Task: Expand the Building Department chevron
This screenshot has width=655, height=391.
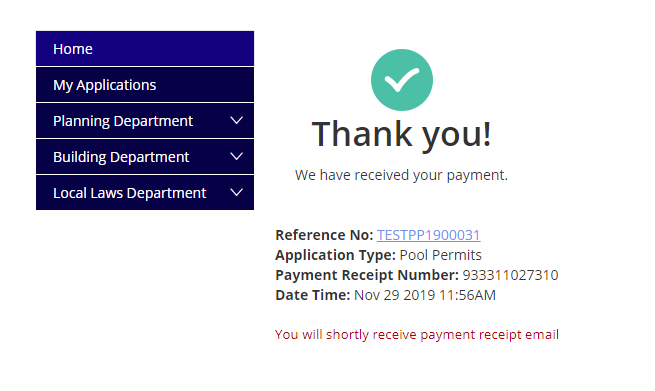Action: (x=236, y=156)
